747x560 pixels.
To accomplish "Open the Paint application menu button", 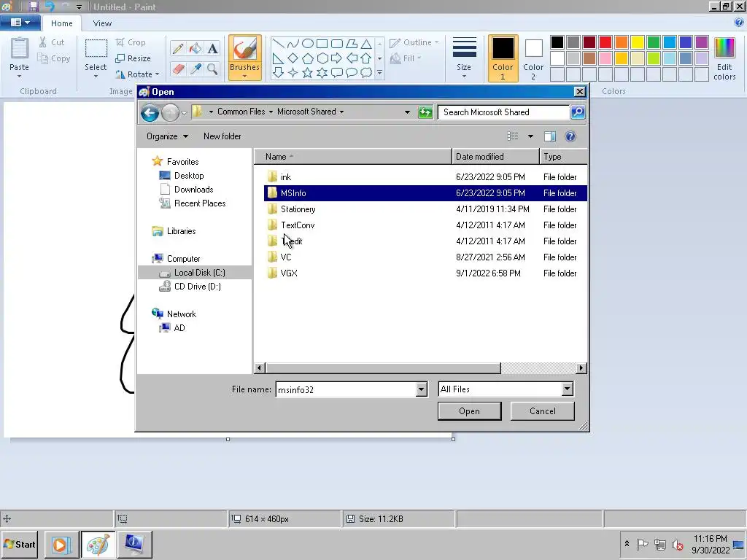I will [x=20, y=23].
